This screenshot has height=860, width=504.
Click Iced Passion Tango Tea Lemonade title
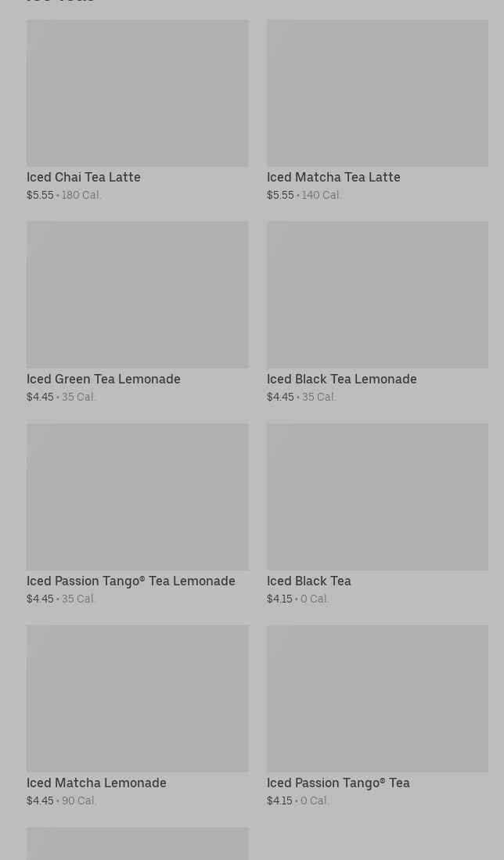(131, 581)
